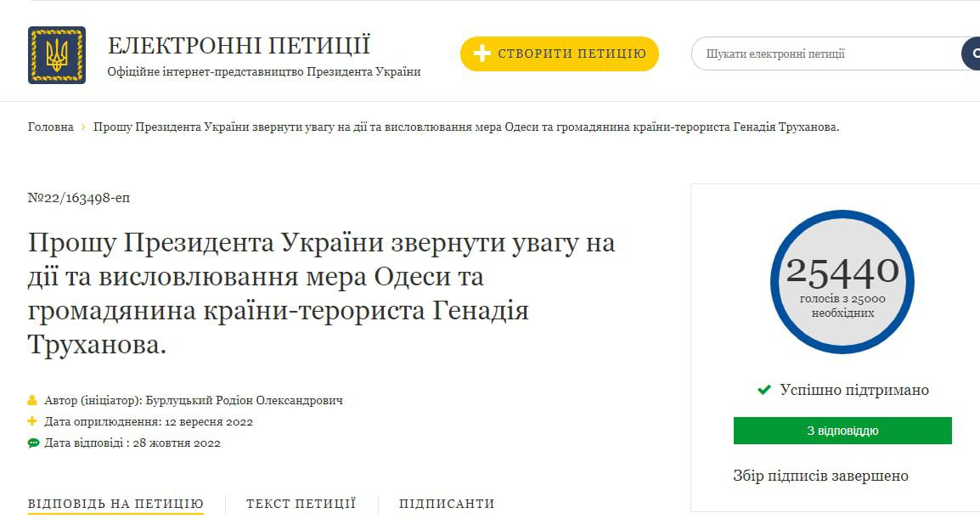
Task: Click the green З відповіддю button
Action: coord(842,431)
